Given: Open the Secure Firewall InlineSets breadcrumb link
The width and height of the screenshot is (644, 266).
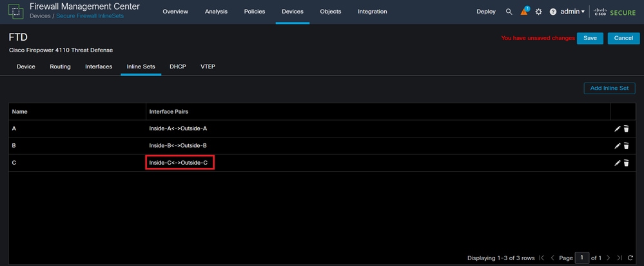Looking at the screenshot, I should (90, 16).
